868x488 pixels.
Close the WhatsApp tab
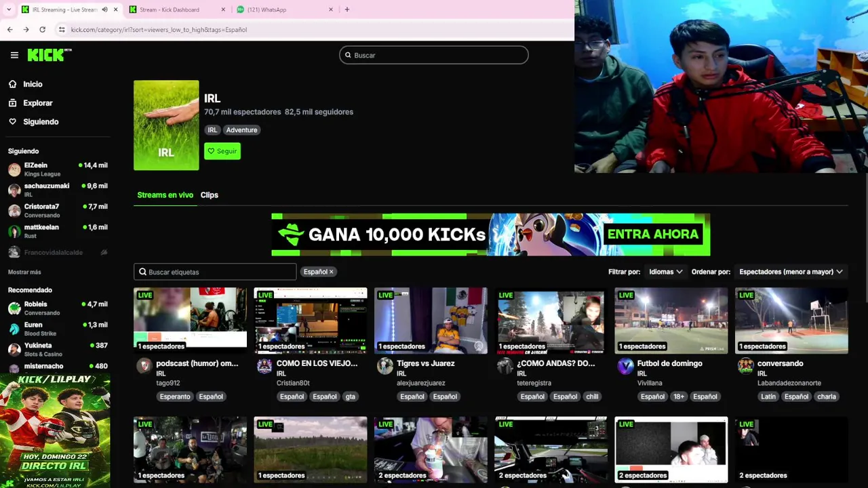[x=331, y=9]
